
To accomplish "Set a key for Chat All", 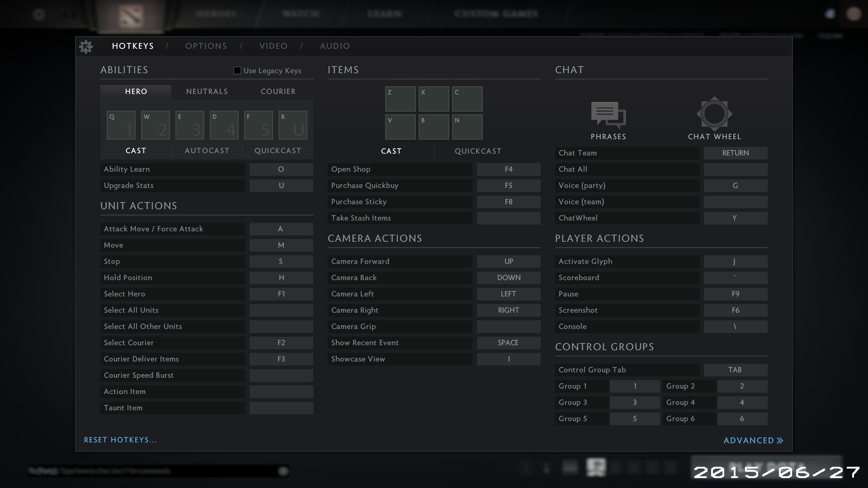I will (736, 169).
